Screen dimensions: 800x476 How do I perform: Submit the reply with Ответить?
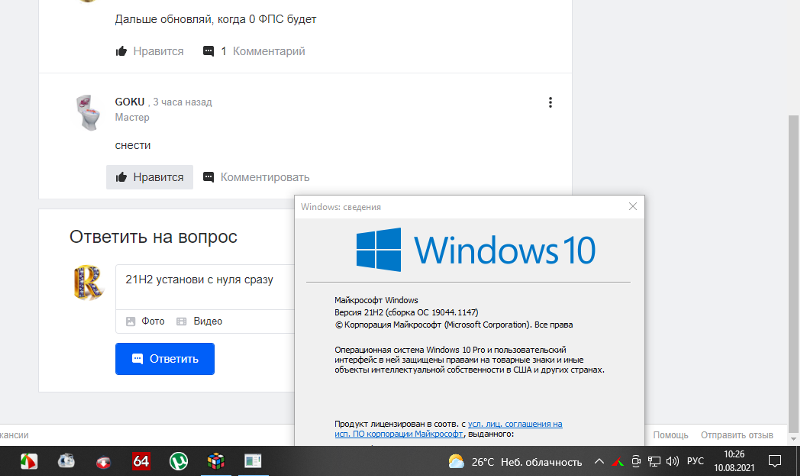tap(165, 359)
